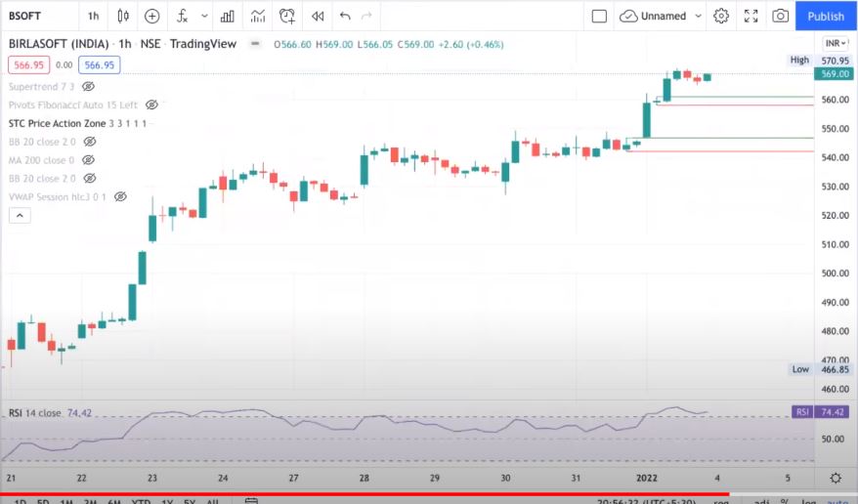Collapse the indicator legend with chevron
Image resolution: width=858 pixels, height=504 pixels.
(19, 215)
